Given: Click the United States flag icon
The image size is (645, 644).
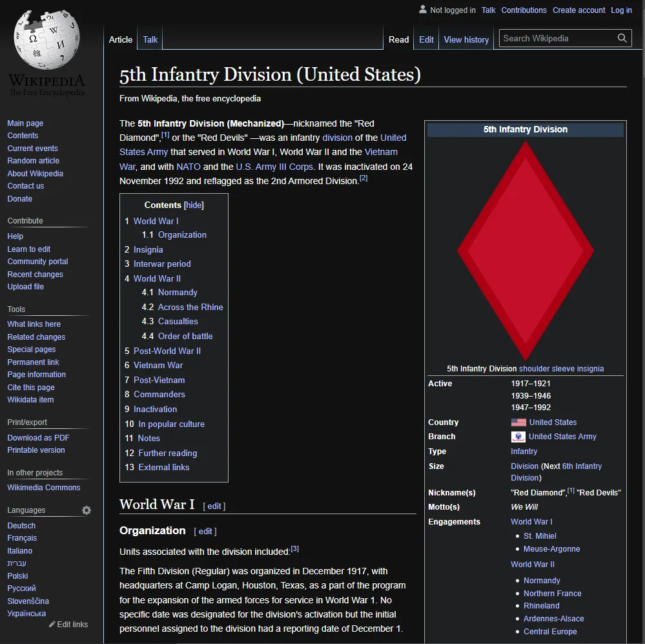Looking at the screenshot, I should coord(518,422).
